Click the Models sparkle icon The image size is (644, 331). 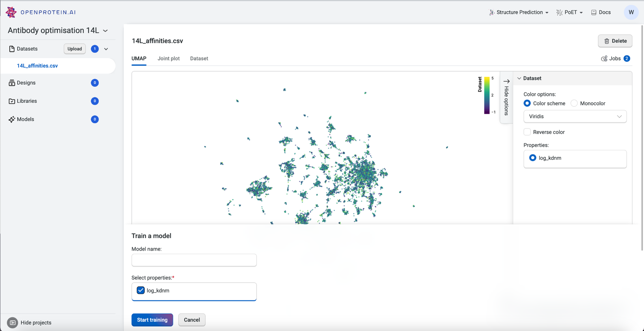tap(12, 119)
